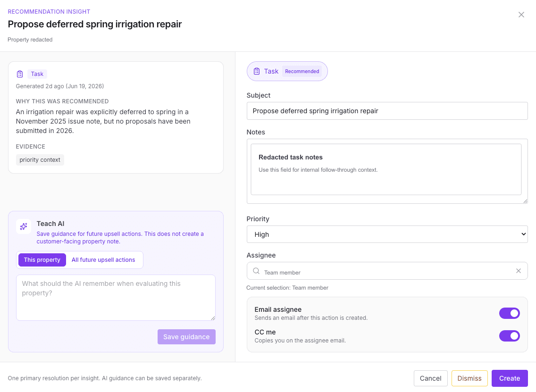
Task: Click the Task tag in insight card
Action: 37,74
